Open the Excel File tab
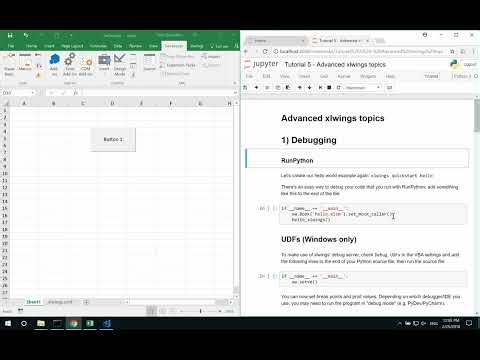This screenshot has height=360, width=480. tap(11, 46)
